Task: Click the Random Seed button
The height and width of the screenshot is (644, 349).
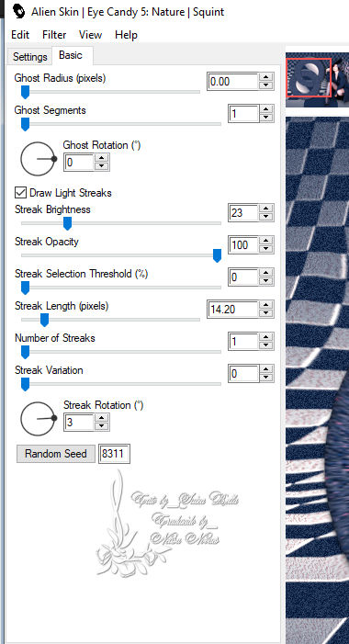Action: [x=56, y=454]
